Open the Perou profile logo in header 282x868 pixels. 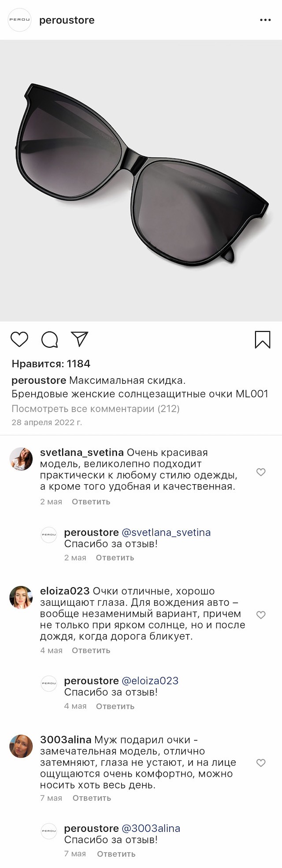point(20,20)
